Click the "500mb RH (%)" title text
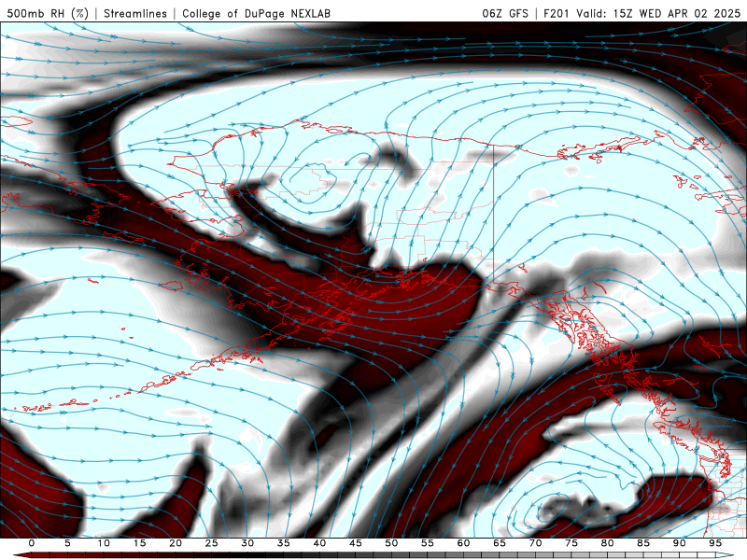This screenshot has height=560, width=747. [48, 13]
